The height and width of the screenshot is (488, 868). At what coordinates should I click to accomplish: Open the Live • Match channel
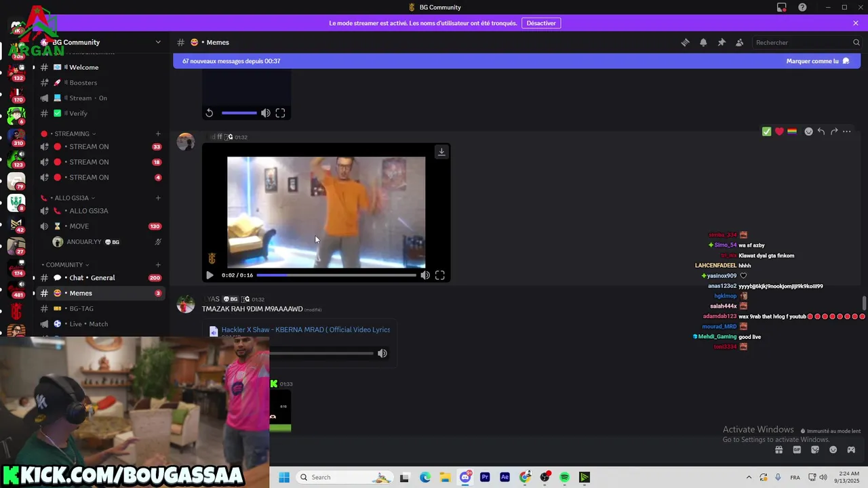[x=100, y=324]
